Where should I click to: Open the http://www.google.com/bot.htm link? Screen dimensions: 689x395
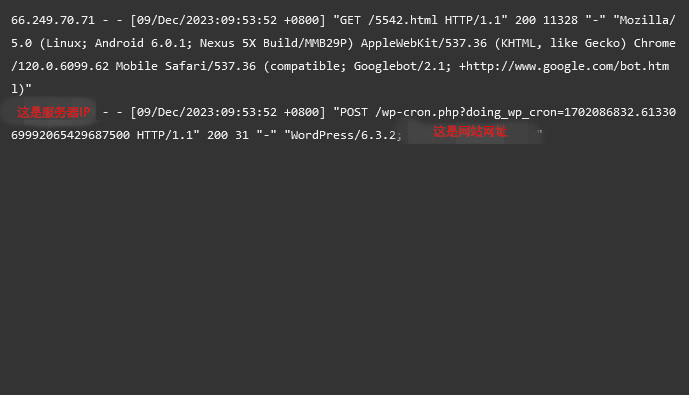[x=567, y=66]
